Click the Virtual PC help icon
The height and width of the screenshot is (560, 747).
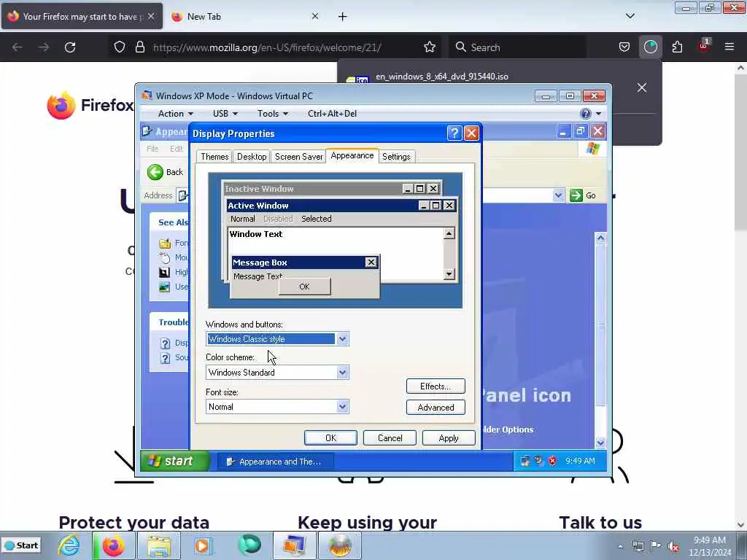click(x=586, y=113)
